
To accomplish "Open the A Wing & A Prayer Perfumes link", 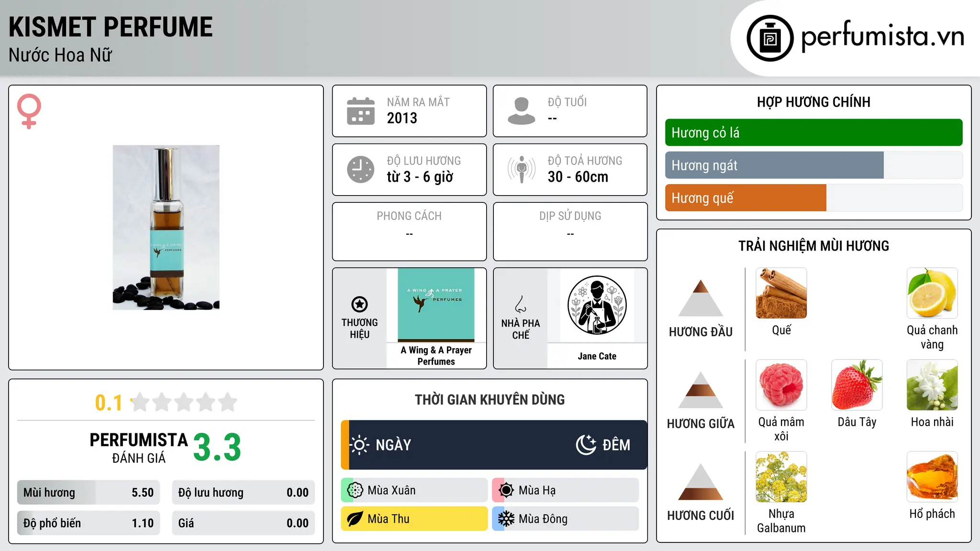I will pyautogui.click(x=436, y=356).
